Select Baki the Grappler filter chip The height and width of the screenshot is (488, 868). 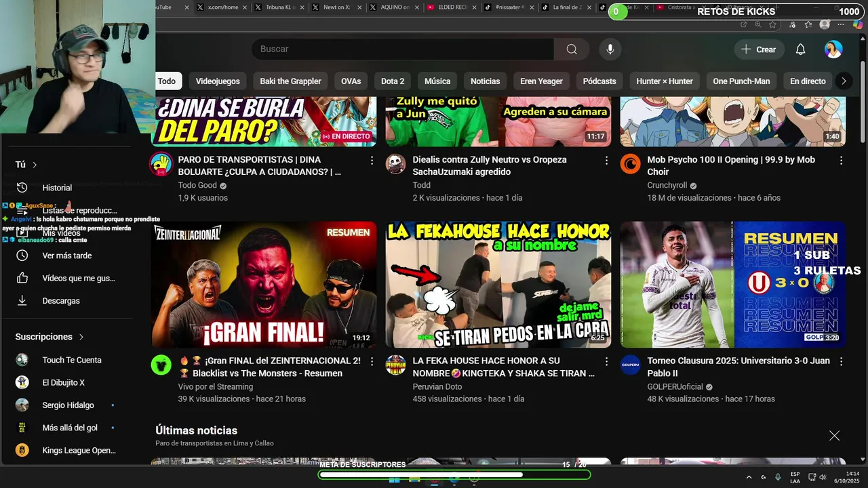pos(290,81)
